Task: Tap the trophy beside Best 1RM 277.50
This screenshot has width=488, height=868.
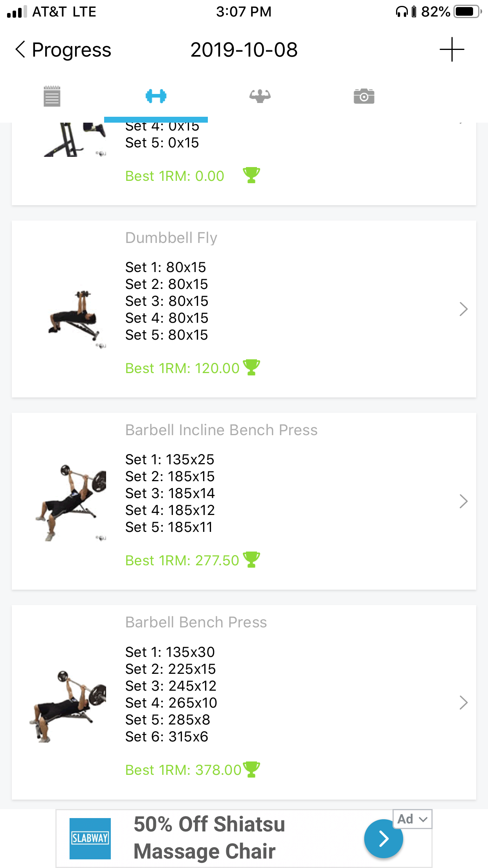Action: pyautogui.click(x=251, y=560)
